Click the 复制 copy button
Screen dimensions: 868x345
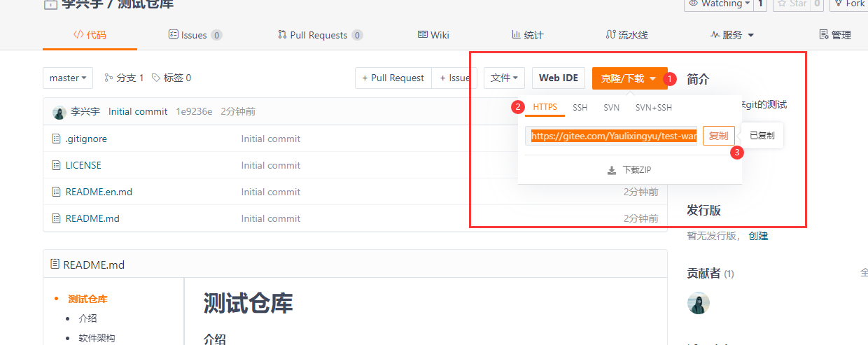click(719, 136)
